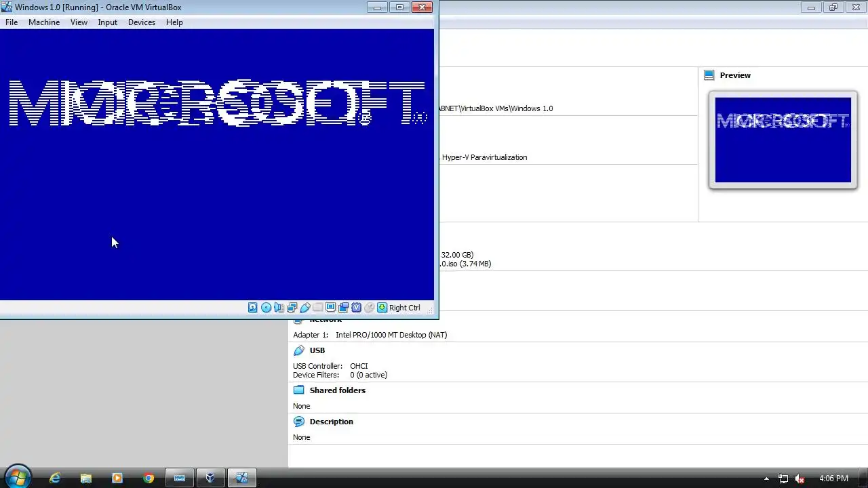
Task: Open the Input menu
Action: 107,22
